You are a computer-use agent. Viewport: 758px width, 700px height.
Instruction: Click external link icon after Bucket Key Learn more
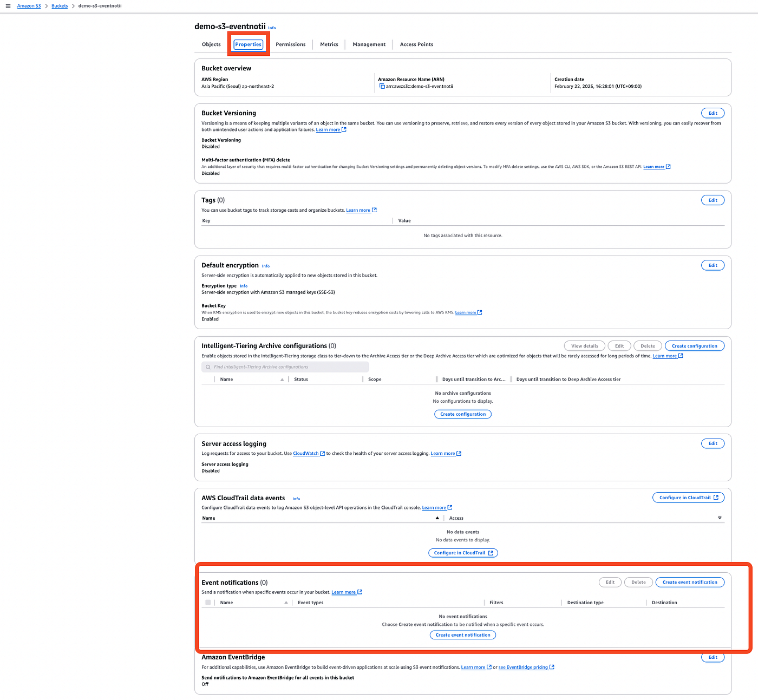(480, 312)
